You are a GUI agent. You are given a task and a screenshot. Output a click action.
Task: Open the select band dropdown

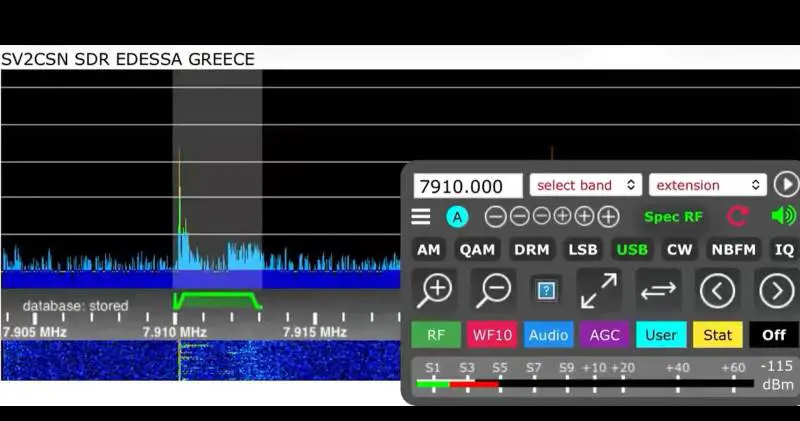coord(585,185)
